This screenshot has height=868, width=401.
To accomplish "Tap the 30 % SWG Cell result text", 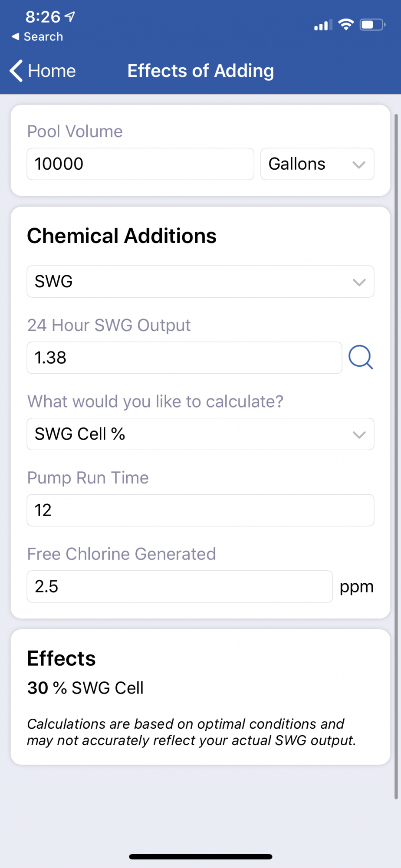I will (x=85, y=688).
